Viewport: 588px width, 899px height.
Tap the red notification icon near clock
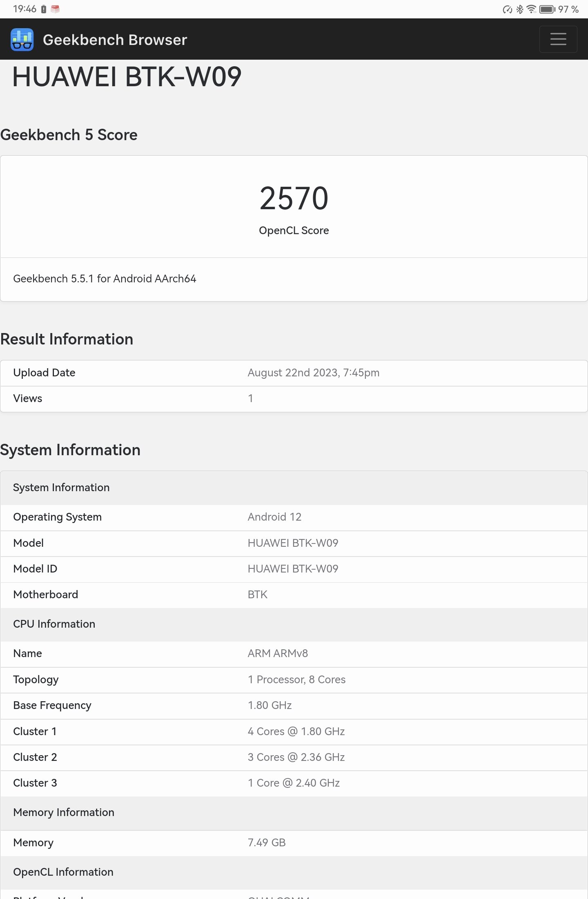55,9
